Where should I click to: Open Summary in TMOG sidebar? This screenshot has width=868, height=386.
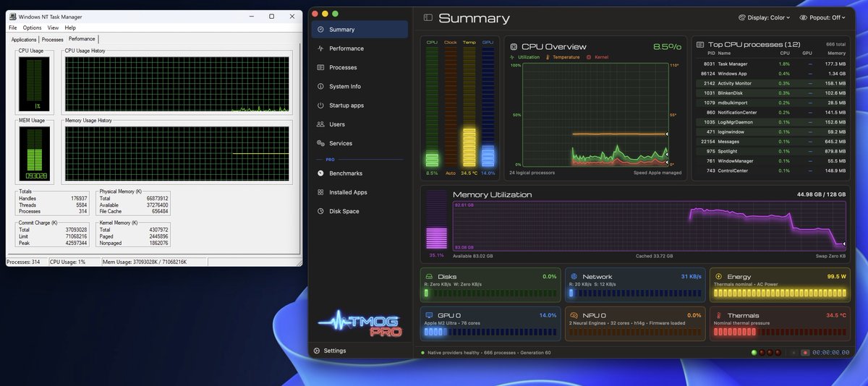359,30
